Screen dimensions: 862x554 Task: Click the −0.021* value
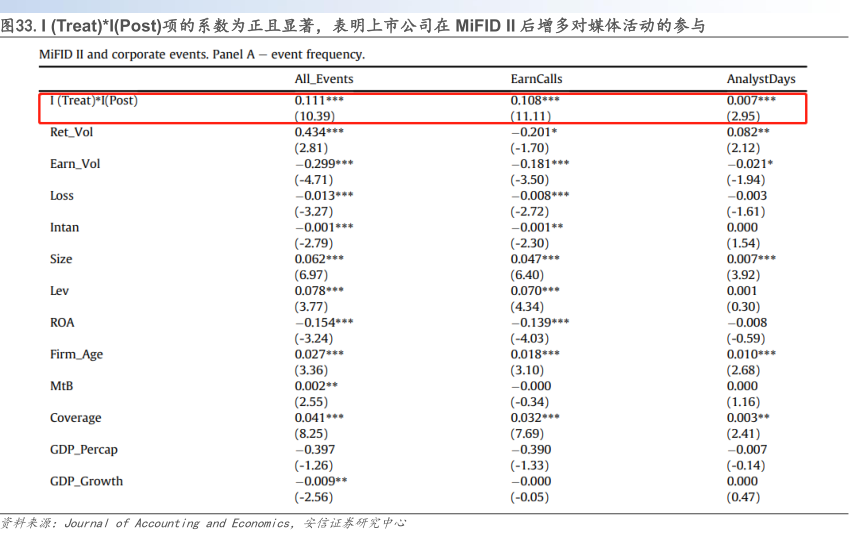(750, 164)
